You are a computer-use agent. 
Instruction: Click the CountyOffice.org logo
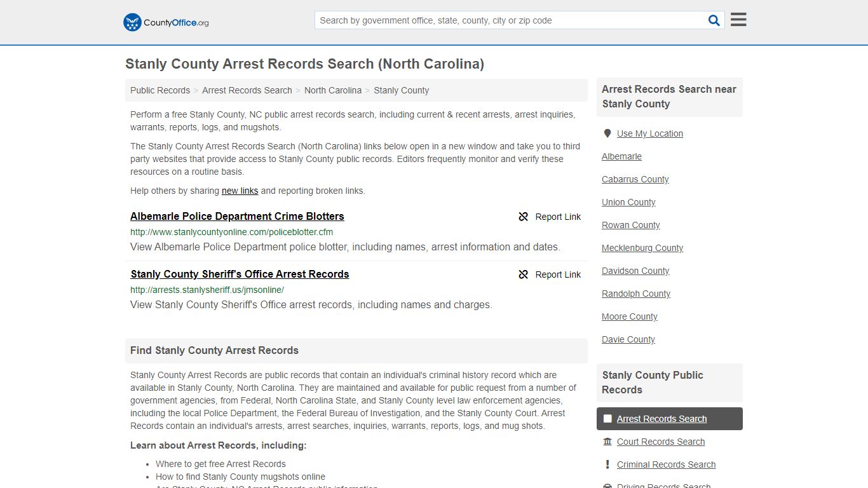166,22
